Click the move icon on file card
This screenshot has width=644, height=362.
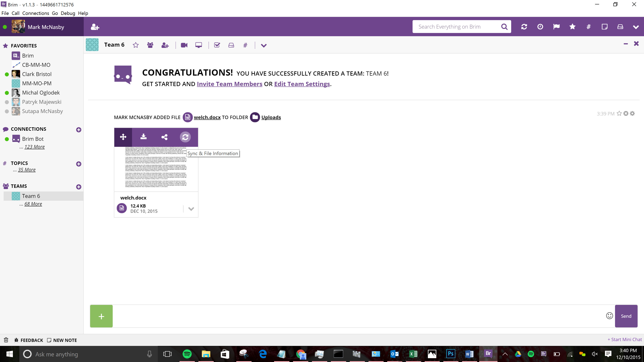click(x=123, y=137)
